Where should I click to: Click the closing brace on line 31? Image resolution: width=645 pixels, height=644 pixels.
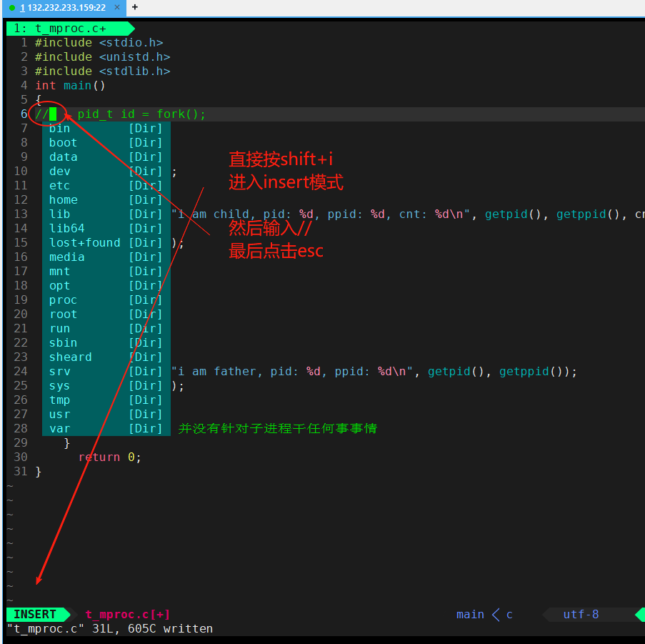point(39,472)
